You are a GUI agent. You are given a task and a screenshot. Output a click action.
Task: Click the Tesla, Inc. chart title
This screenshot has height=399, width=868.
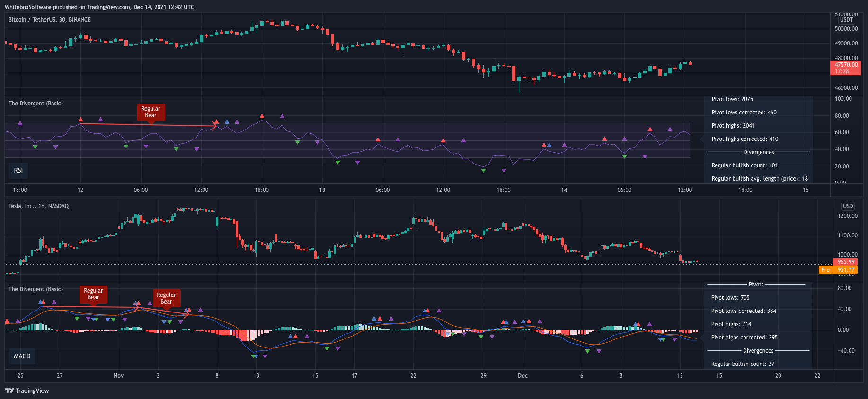pos(39,206)
